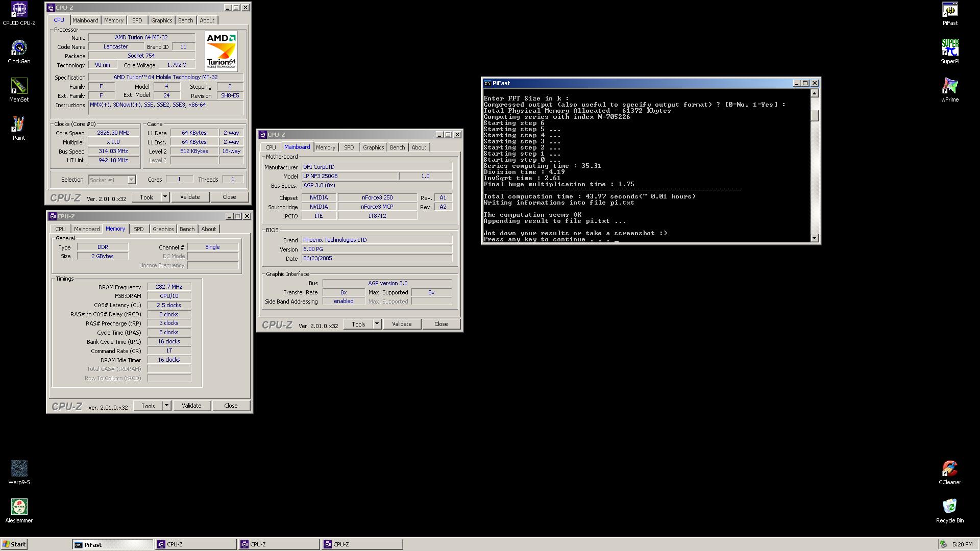Switch to Mainboard tab in CPU window
Viewport: 980px width, 551px height.
pos(85,20)
